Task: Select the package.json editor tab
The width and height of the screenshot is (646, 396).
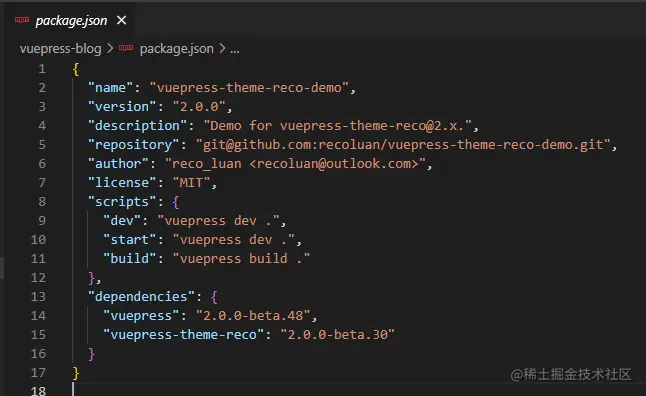Action: (70, 20)
